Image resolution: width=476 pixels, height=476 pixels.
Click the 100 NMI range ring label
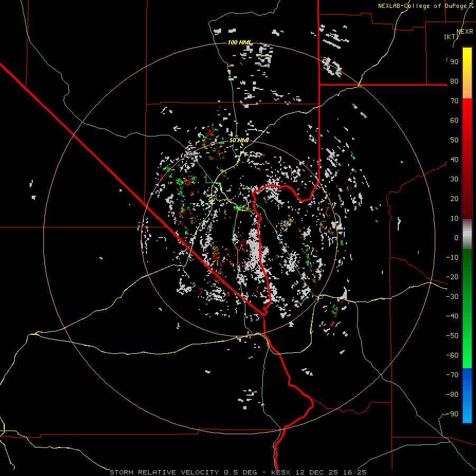(240, 42)
